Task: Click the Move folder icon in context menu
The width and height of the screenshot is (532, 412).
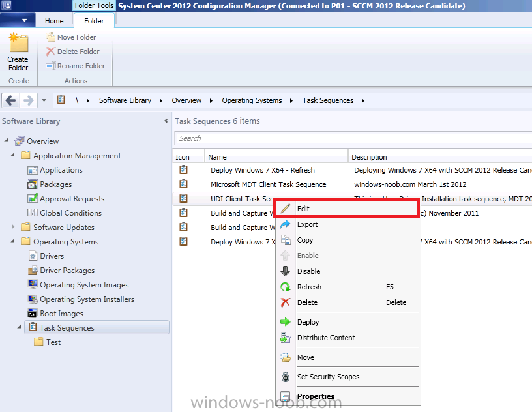Action: [x=286, y=357]
